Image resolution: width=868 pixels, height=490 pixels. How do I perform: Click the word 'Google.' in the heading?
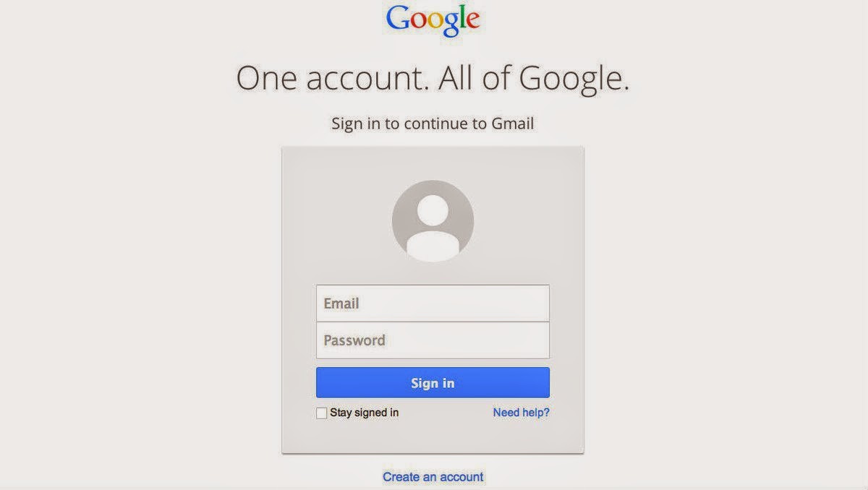point(574,79)
